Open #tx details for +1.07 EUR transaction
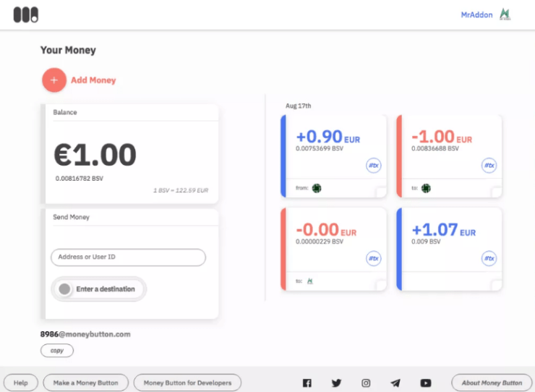Screen dimensions: 535x392 point(489,258)
